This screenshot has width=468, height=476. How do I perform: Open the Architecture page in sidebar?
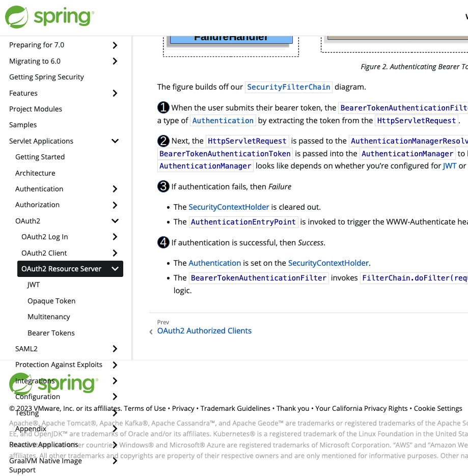coord(35,173)
